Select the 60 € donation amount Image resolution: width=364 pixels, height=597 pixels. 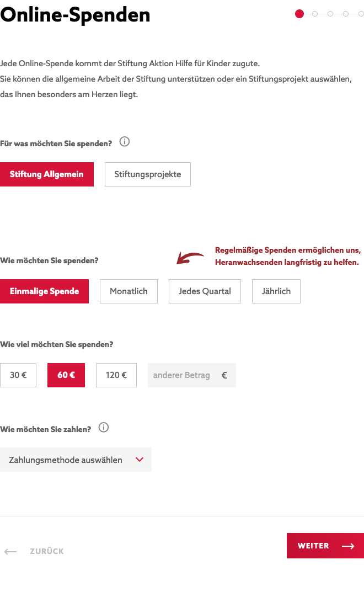66,375
